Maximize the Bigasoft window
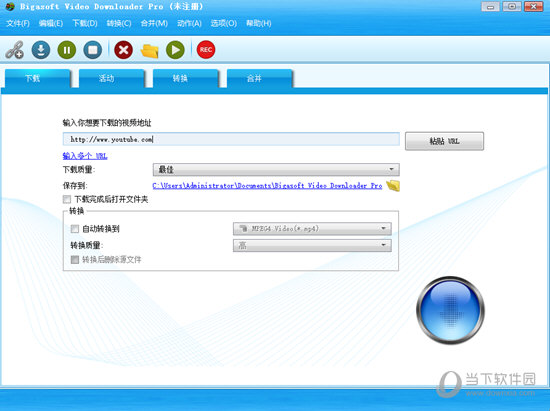Image resolution: width=550 pixels, height=411 pixels. tap(512, 7)
